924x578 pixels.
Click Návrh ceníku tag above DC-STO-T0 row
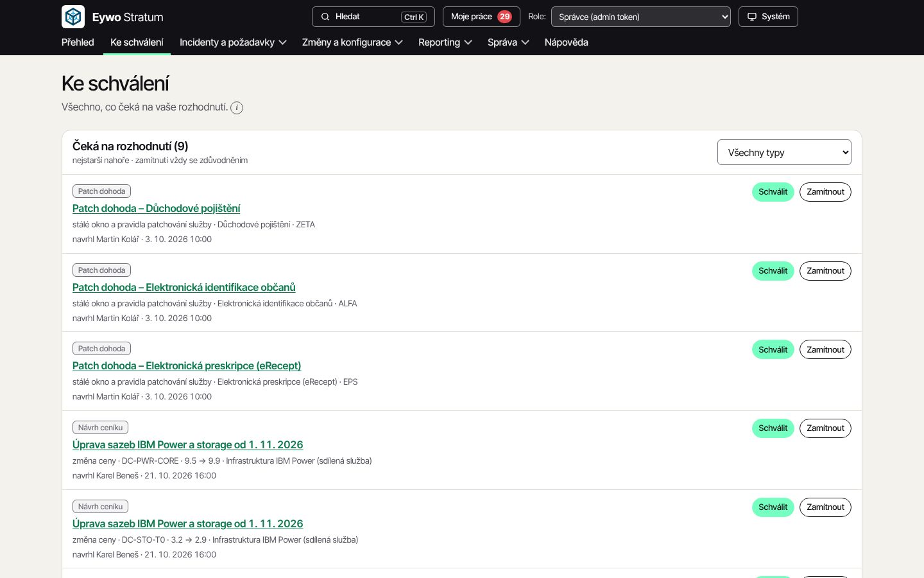pos(100,507)
